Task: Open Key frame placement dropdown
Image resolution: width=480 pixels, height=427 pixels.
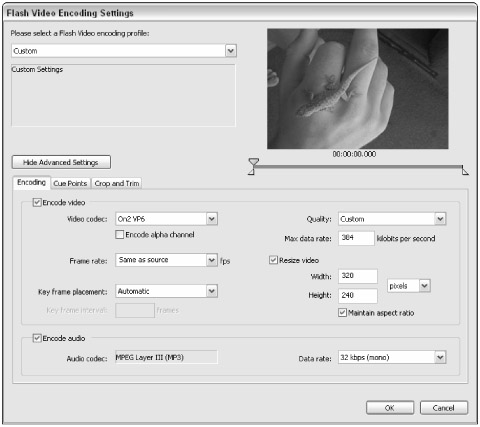Action: 212,291
